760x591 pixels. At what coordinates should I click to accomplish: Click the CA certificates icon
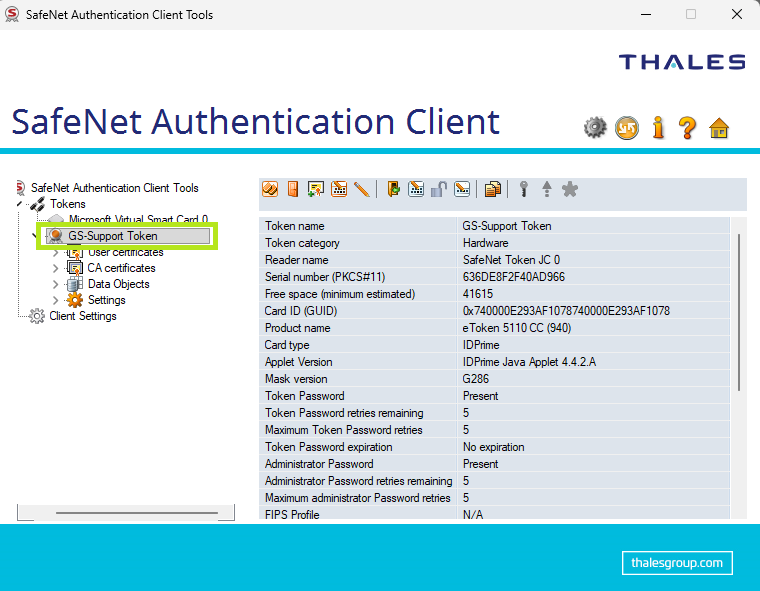[75, 268]
